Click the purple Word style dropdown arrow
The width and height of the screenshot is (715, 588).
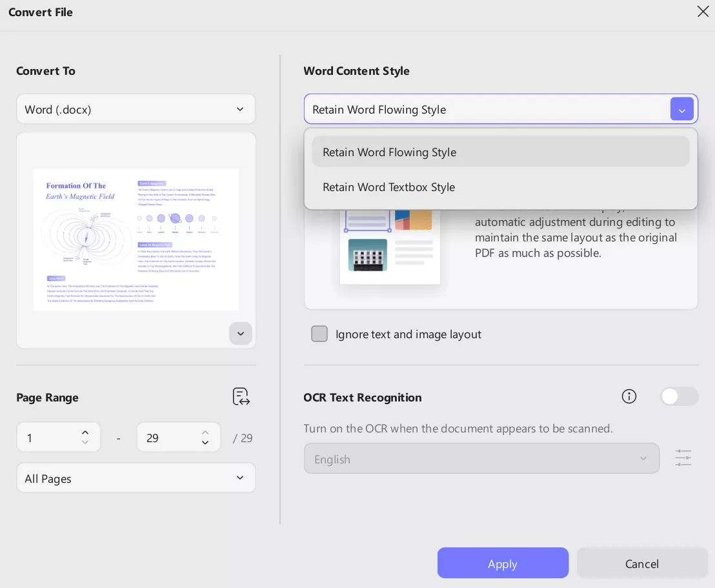(x=682, y=110)
